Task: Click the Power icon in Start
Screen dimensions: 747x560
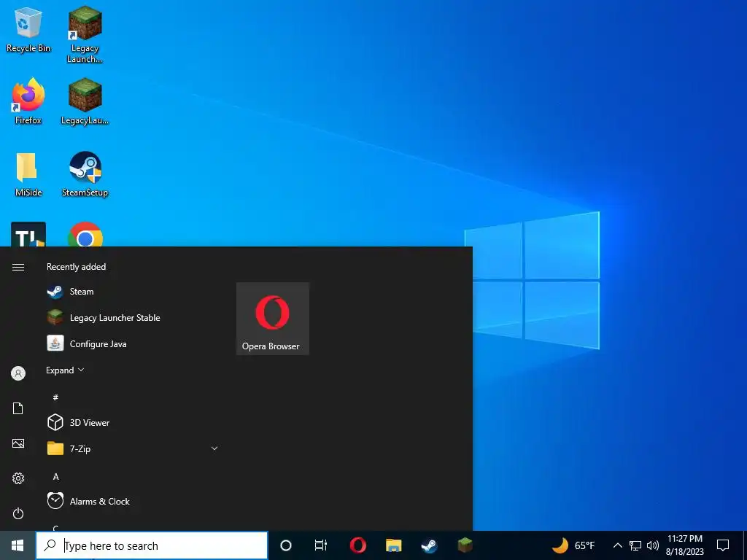Action: pyautogui.click(x=18, y=514)
